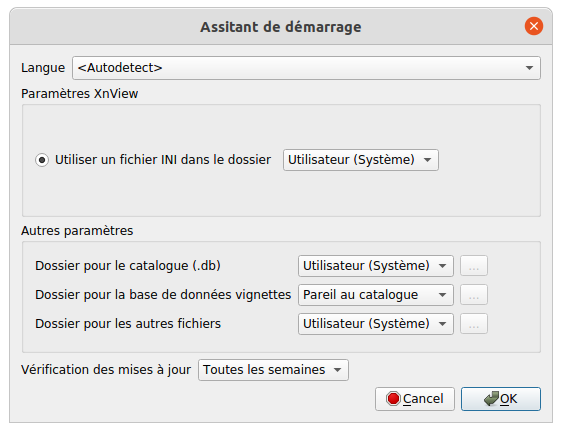The image size is (562, 432).
Task: Click the 'Utiliser un fichier INI dans le dossier' label
Action: [163, 160]
